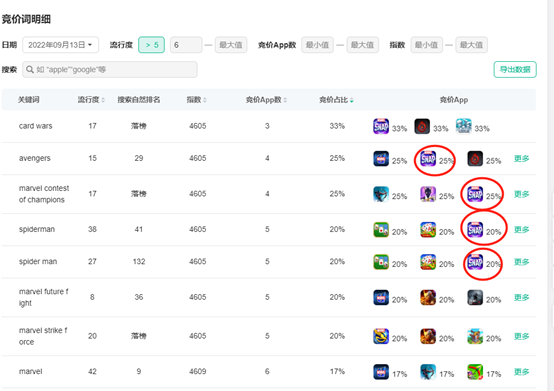Viewport: 554px width, 391px height.
Task: Click keyword 'spiderman'
Action: tap(37, 229)
